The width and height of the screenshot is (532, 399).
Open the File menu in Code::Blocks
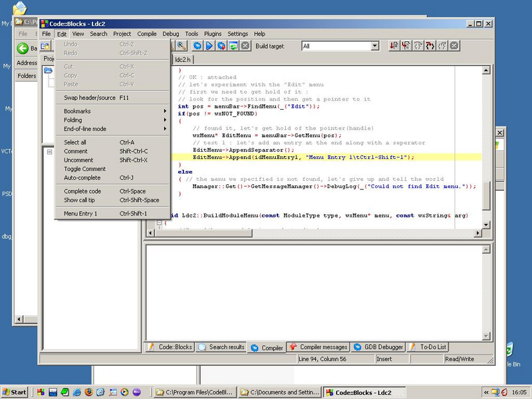click(46, 34)
